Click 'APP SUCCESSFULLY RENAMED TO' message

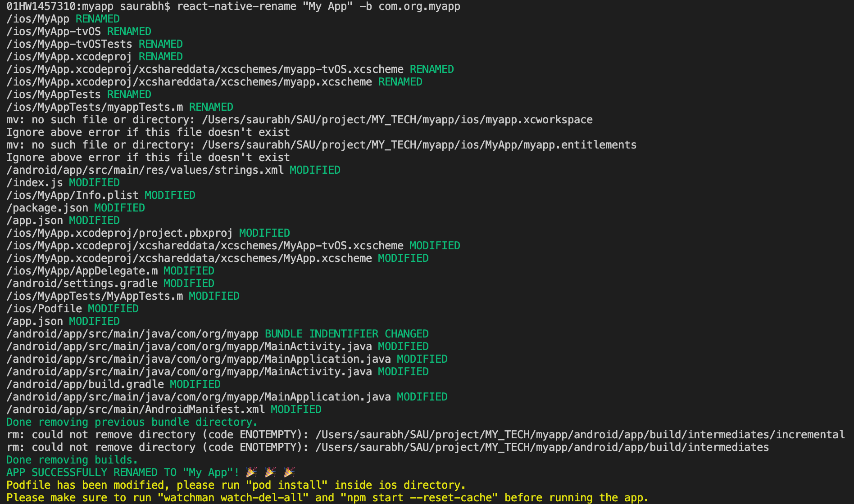151,473
